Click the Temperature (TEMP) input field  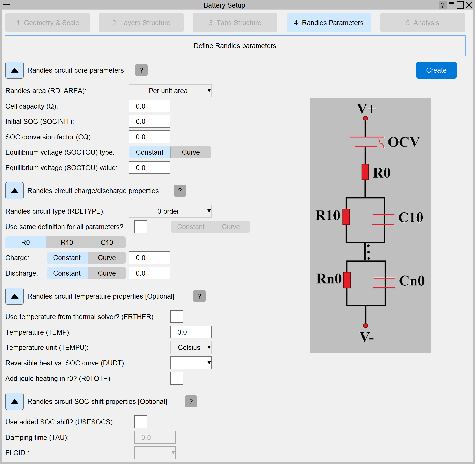pos(191,332)
